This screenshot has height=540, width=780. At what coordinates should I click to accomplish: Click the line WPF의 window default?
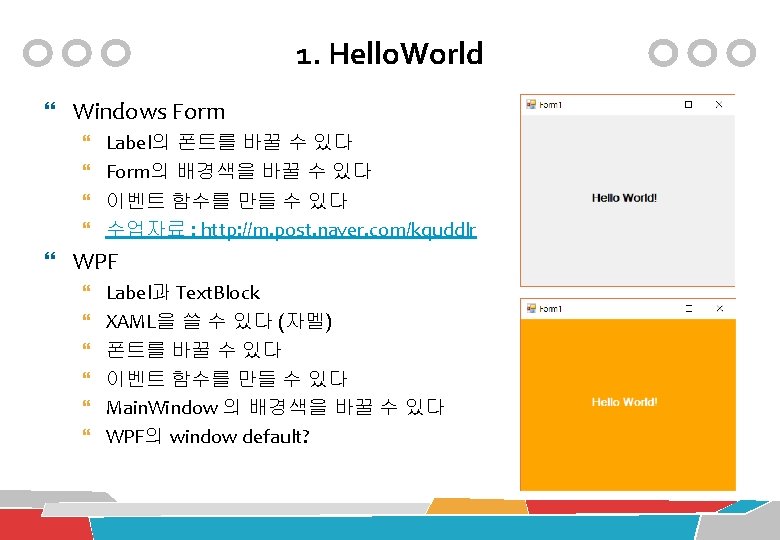pos(208,436)
